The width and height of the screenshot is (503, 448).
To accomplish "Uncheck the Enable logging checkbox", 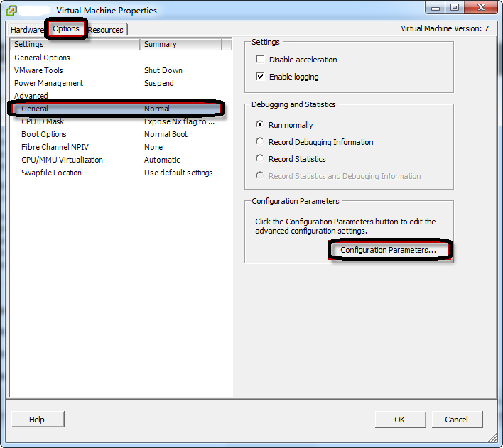I will click(x=260, y=77).
